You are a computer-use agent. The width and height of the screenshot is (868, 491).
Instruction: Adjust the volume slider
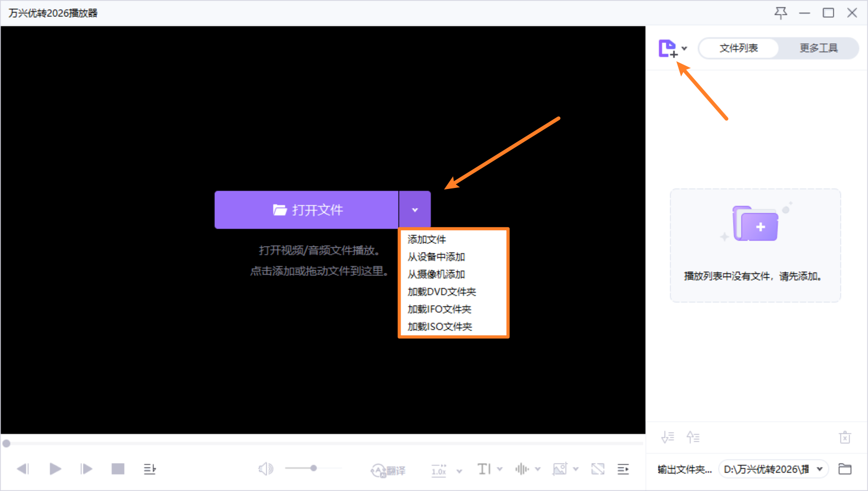313,468
